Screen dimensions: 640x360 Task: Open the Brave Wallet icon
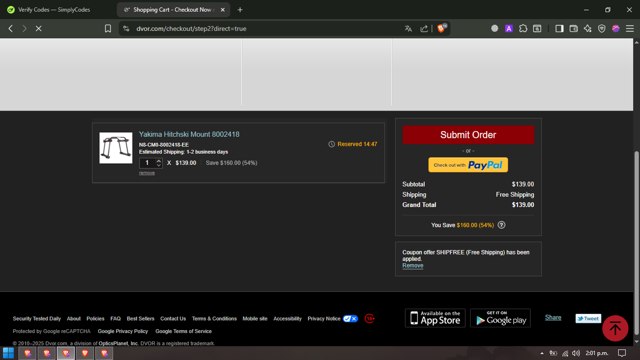(573, 29)
